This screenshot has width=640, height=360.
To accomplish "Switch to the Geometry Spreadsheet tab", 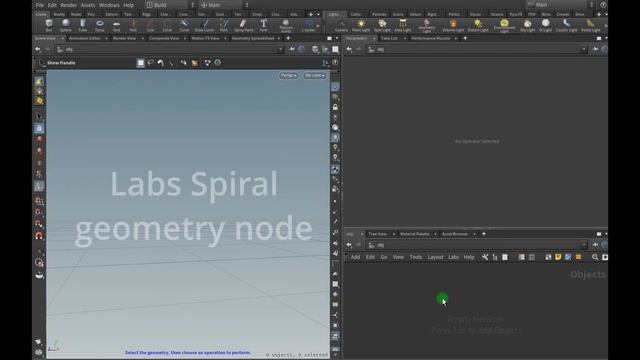I will click(x=253, y=38).
